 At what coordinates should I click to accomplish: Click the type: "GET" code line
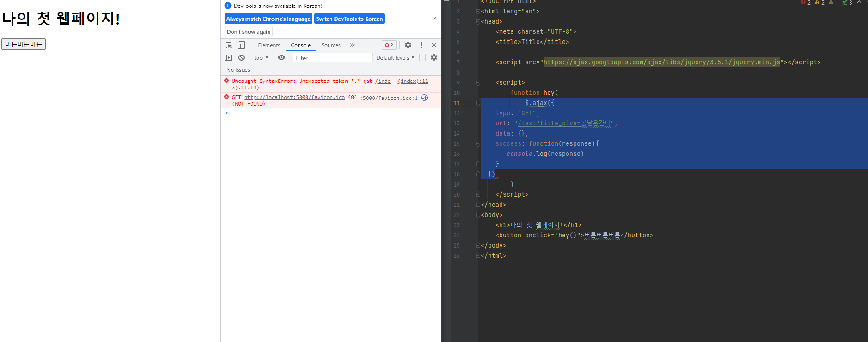[517, 113]
